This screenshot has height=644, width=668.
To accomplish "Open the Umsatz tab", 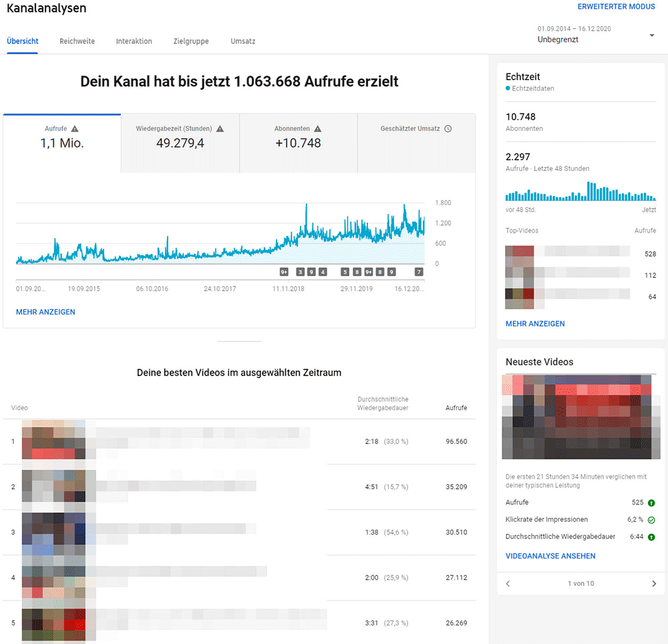I will coord(242,41).
